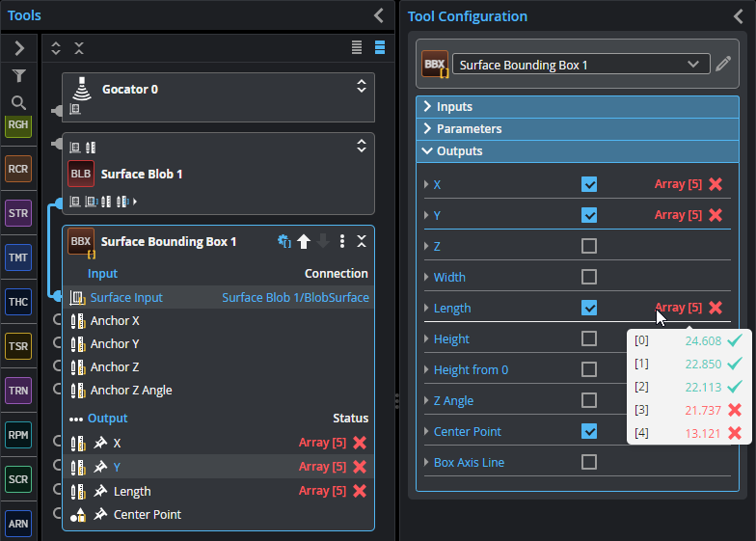Open the tool filter funnel icon

click(18, 75)
